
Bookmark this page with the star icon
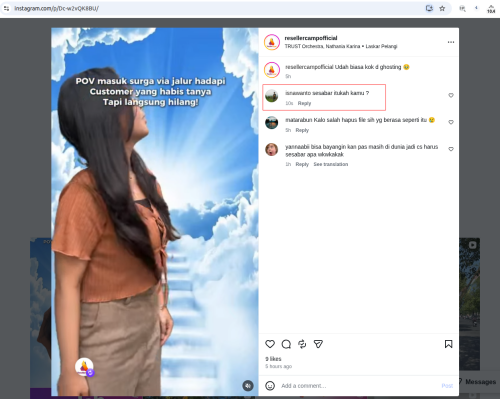442,9
